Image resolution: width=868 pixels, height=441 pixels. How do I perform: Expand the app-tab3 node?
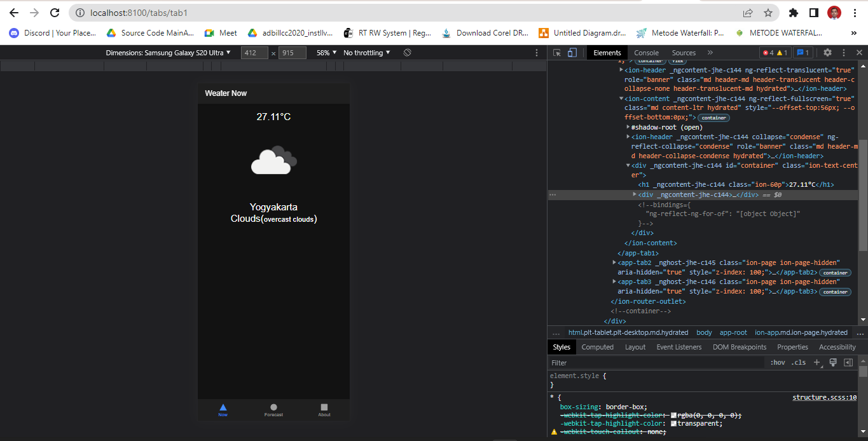[614, 282]
